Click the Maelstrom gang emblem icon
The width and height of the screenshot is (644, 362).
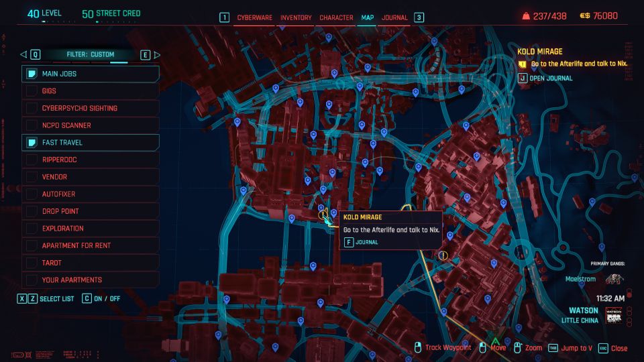(x=614, y=279)
